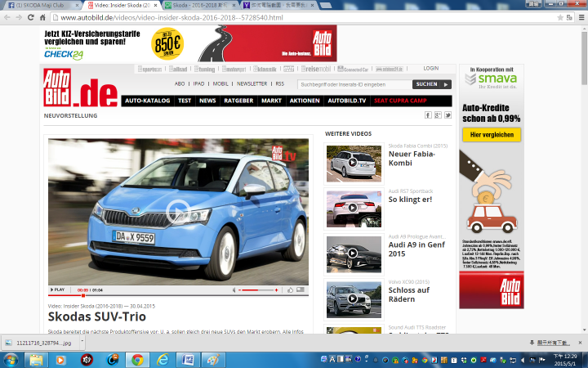This screenshot has height=368, width=588.
Task: Focus the Suchbegriff search field
Action: pos(354,84)
